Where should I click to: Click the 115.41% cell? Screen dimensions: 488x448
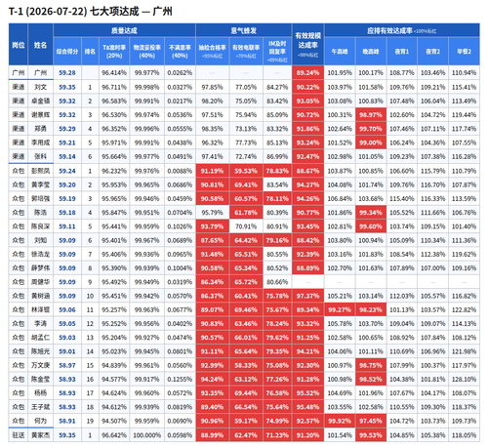(x=464, y=87)
